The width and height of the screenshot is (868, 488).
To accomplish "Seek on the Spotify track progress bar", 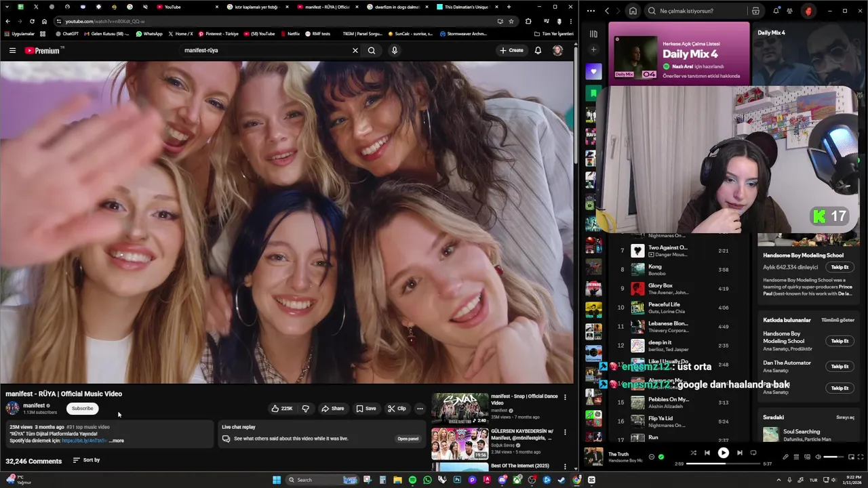I will click(x=723, y=464).
